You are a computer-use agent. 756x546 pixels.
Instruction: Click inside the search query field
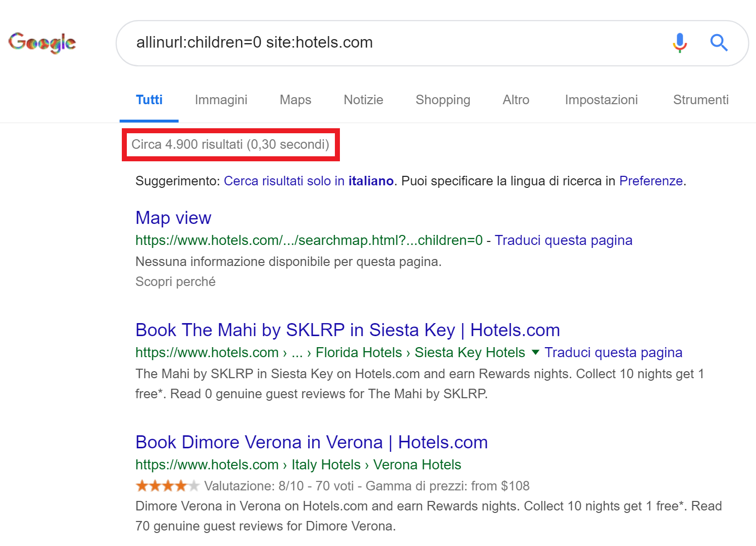(x=391, y=43)
